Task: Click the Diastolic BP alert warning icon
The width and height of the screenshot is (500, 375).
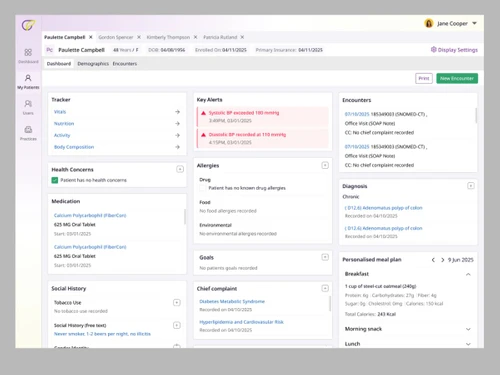Action: coord(203,135)
